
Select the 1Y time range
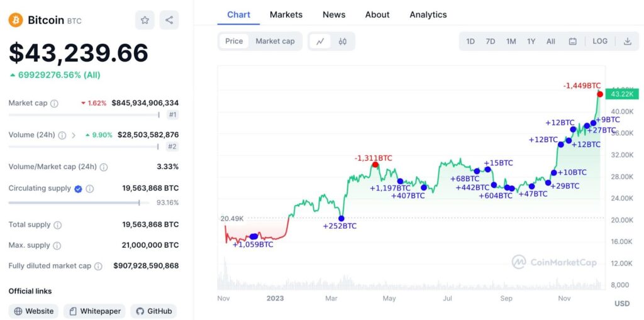click(531, 41)
